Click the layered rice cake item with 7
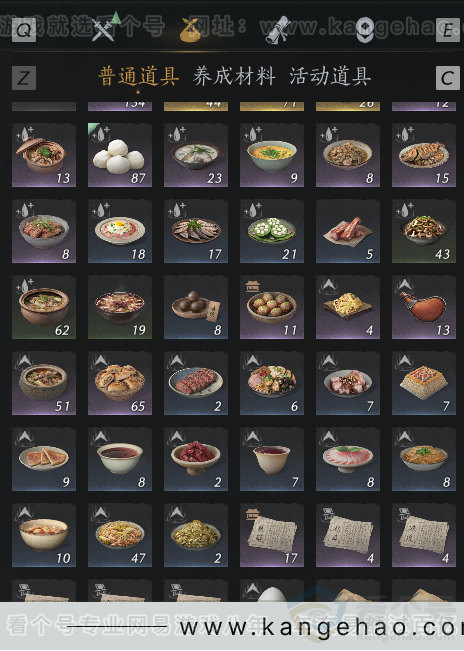This screenshot has width=464, height=651. (x=424, y=383)
